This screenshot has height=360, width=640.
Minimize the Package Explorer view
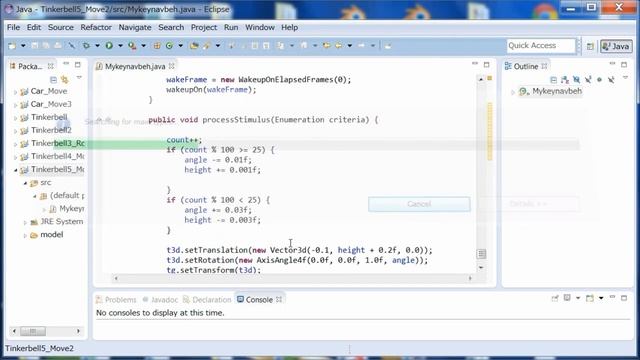pos(66,64)
